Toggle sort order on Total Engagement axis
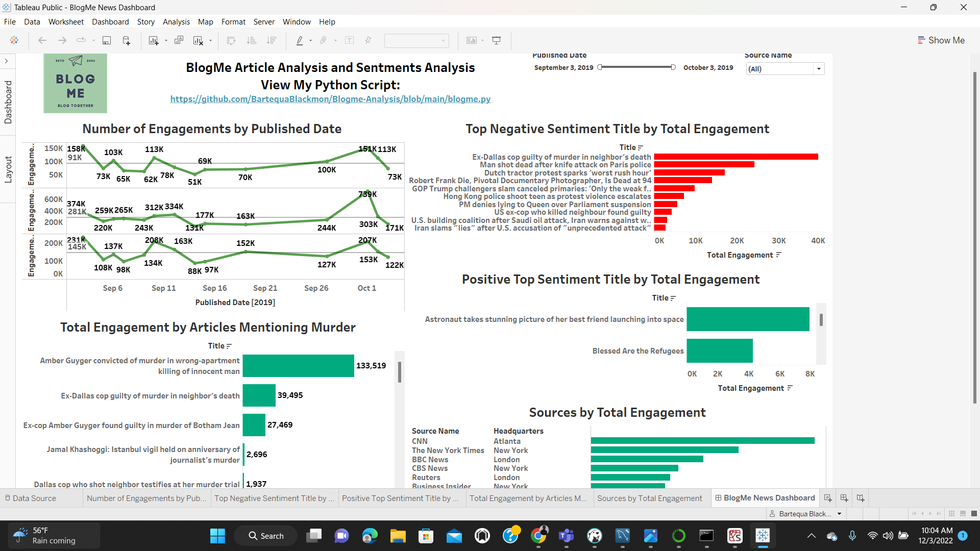The width and height of the screenshot is (980, 551). (779, 255)
